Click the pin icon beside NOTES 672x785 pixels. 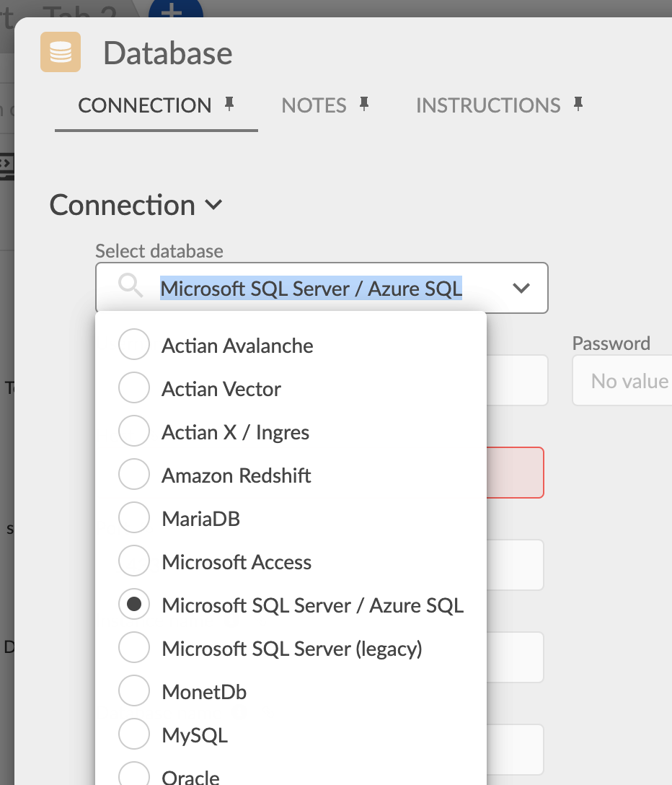pos(364,104)
